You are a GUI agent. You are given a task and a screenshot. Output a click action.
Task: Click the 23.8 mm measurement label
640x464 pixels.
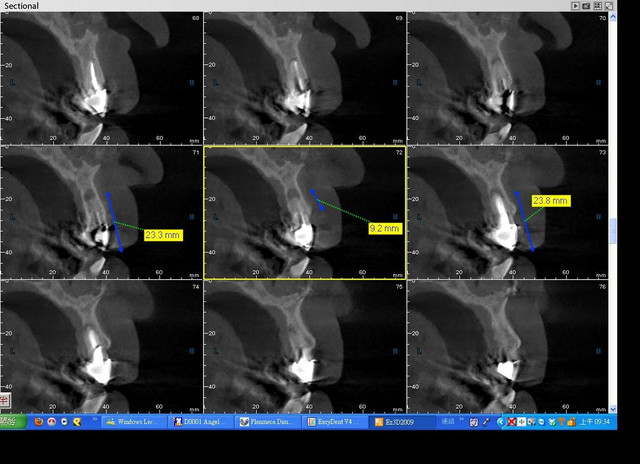(551, 200)
